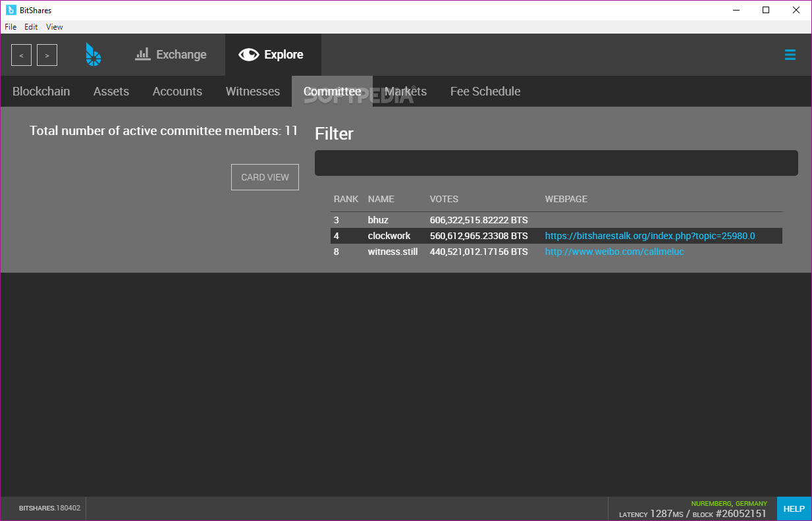Click the HELP button
The image size is (812, 521).
coord(794,508)
